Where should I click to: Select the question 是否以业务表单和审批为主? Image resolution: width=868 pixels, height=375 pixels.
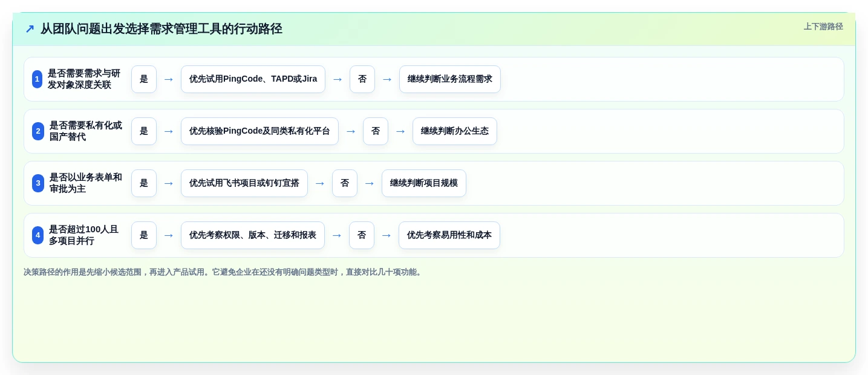point(85,183)
